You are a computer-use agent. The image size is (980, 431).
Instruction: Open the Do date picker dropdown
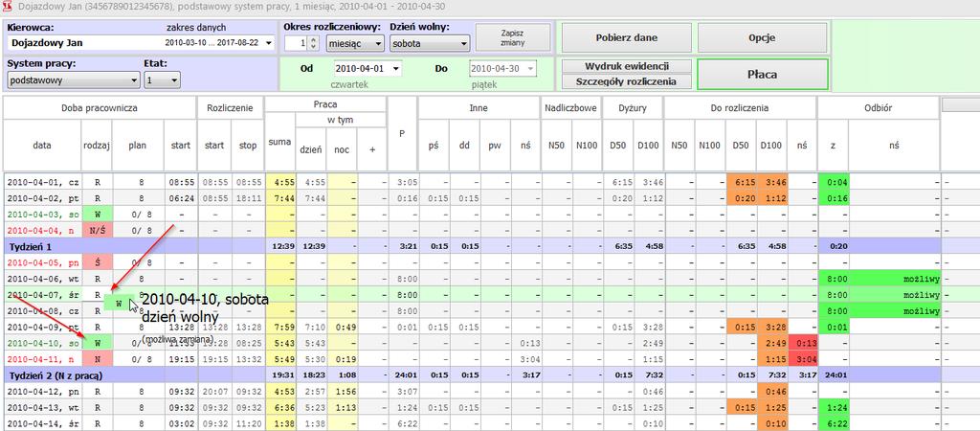click(x=531, y=69)
